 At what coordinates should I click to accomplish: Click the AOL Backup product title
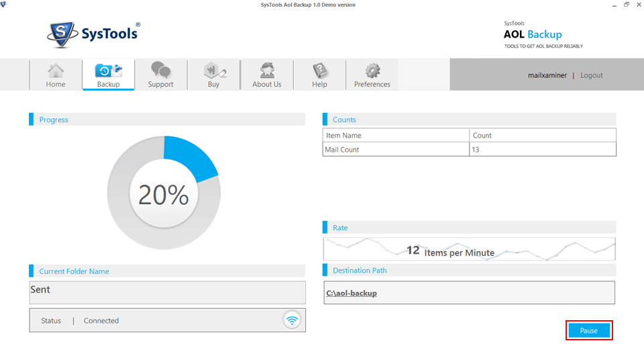533,34
